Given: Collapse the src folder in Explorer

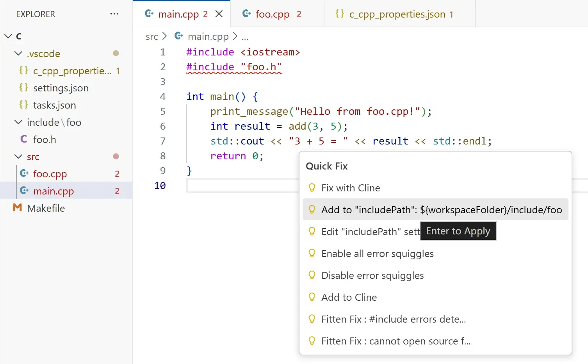Looking at the screenshot, I should (18, 156).
